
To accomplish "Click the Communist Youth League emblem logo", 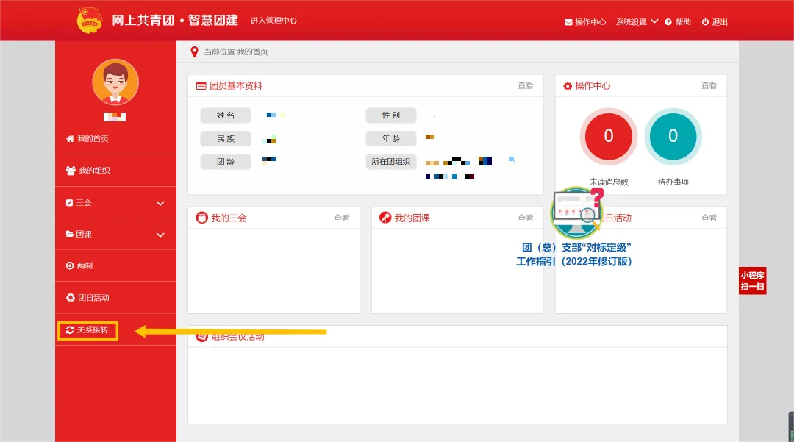I will (x=91, y=20).
